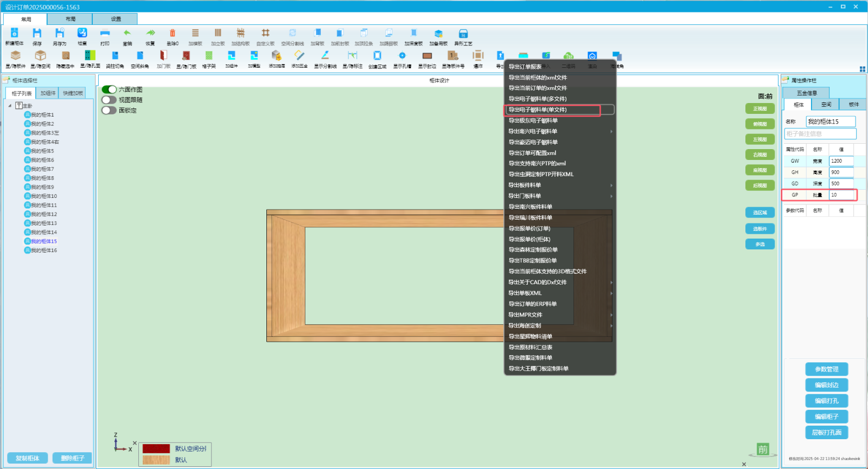Choose 导出电子锯料单(多文件) menu entry
The height and width of the screenshot is (469, 868).
(x=560, y=99)
